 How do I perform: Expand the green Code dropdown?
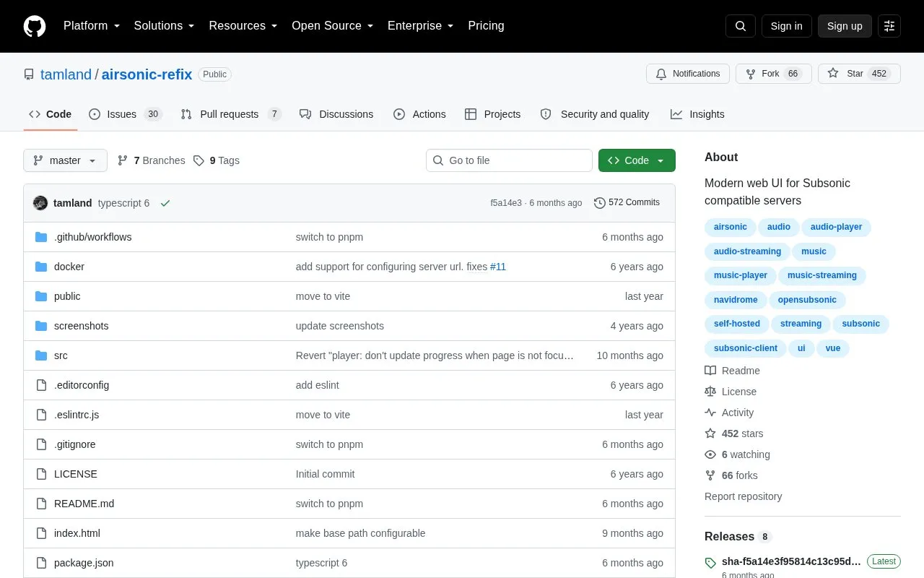pos(637,160)
